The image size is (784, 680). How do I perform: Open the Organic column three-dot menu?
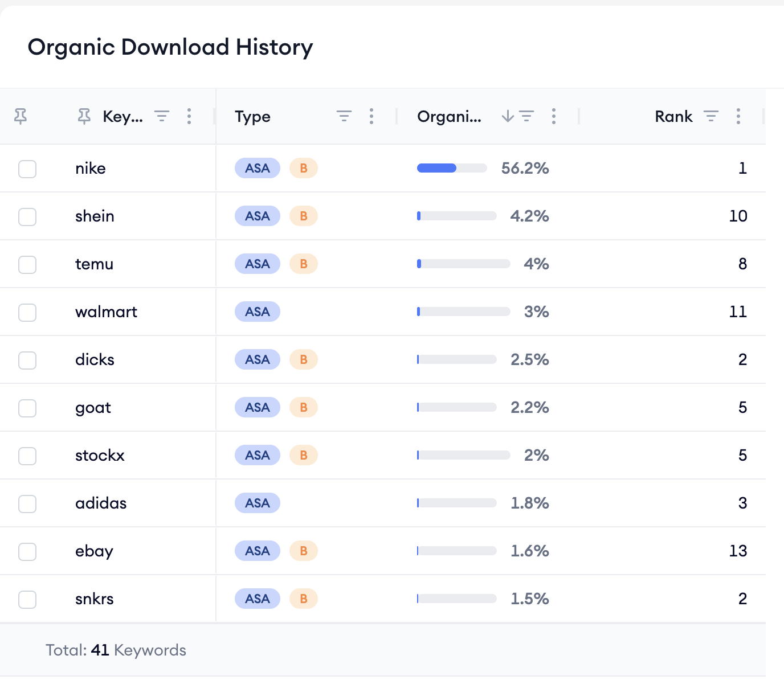tap(554, 117)
